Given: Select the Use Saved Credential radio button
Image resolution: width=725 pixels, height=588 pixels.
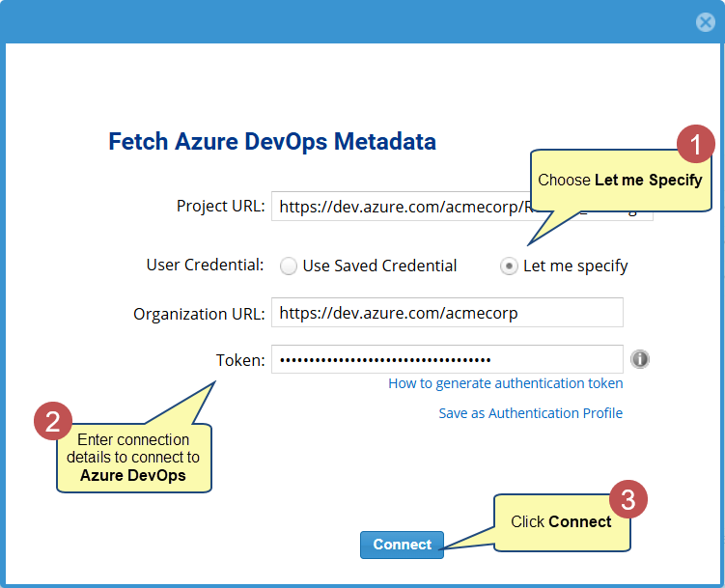Looking at the screenshot, I should click(289, 266).
